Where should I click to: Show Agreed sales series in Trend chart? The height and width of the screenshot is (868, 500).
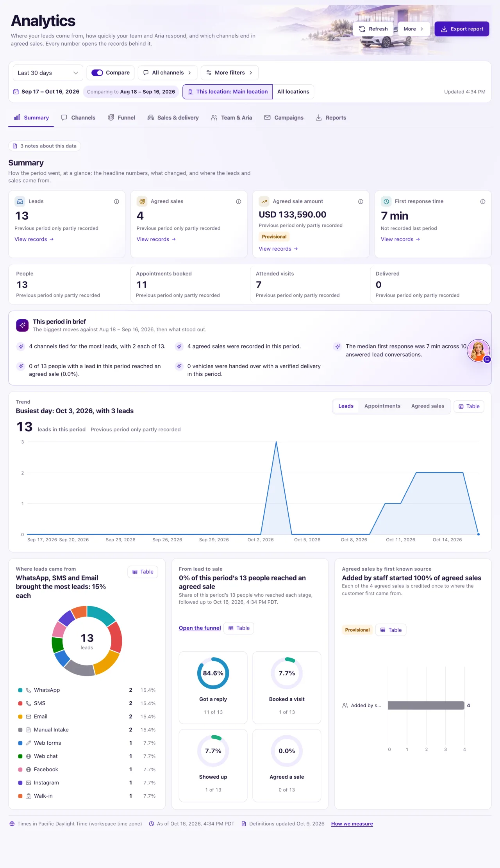[428, 406]
